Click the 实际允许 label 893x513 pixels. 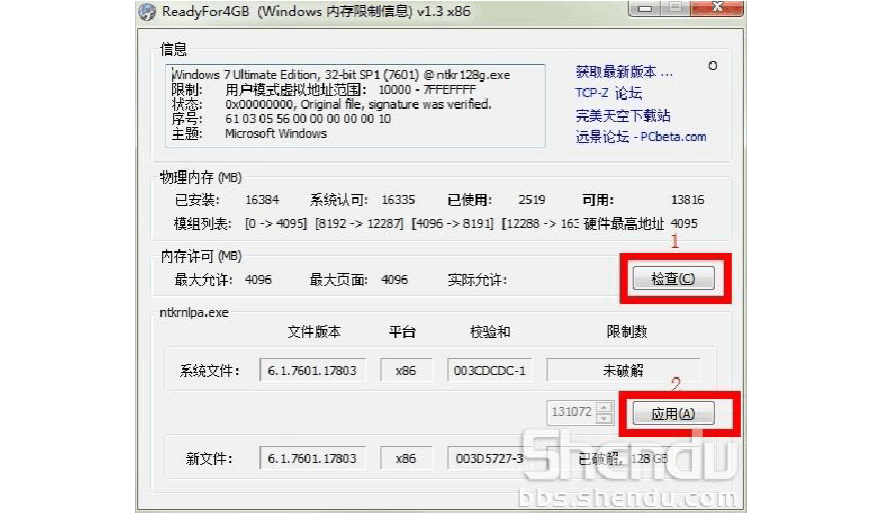477,280
